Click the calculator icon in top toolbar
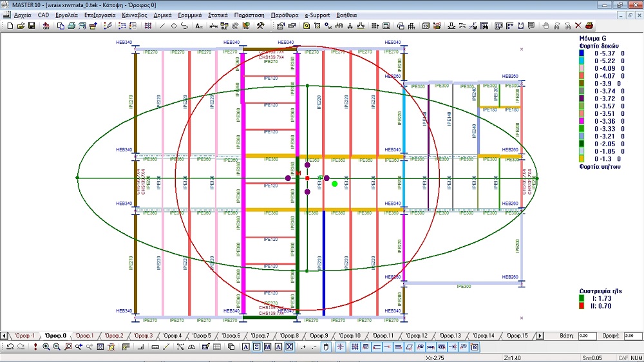Viewport: 644px width, 362px height. 386,26
